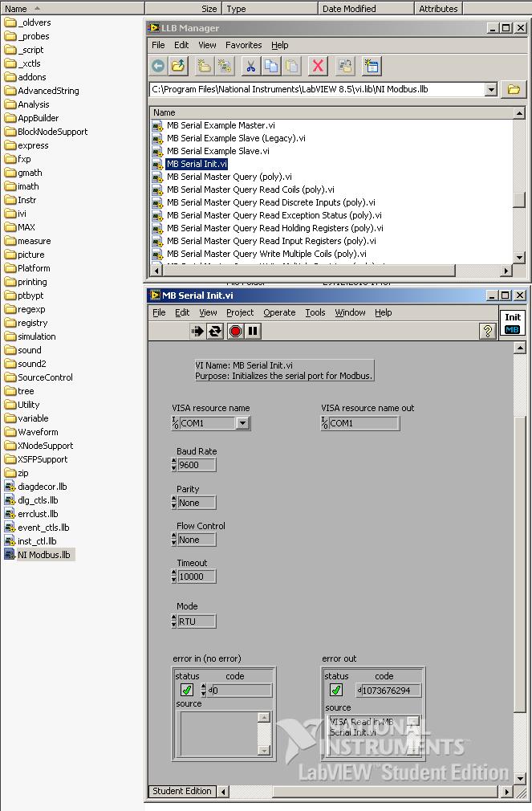Click the error out status indicator
Image resolution: width=532 pixels, height=811 pixels.
[x=336, y=690]
